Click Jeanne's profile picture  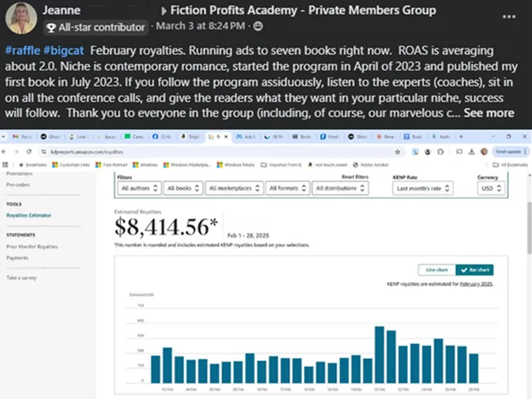[x=21, y=19]
